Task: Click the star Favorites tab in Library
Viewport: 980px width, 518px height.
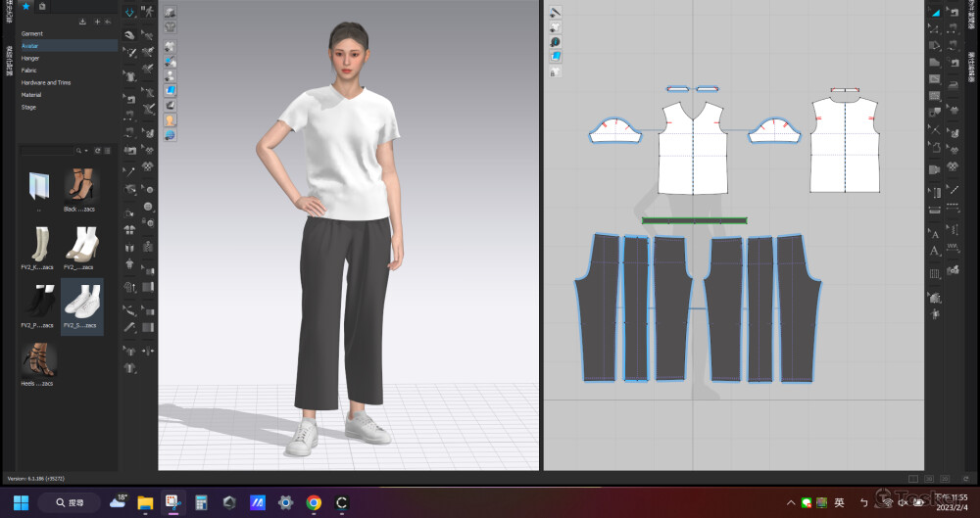Action: pyautogui.click(x=26, y=6)
